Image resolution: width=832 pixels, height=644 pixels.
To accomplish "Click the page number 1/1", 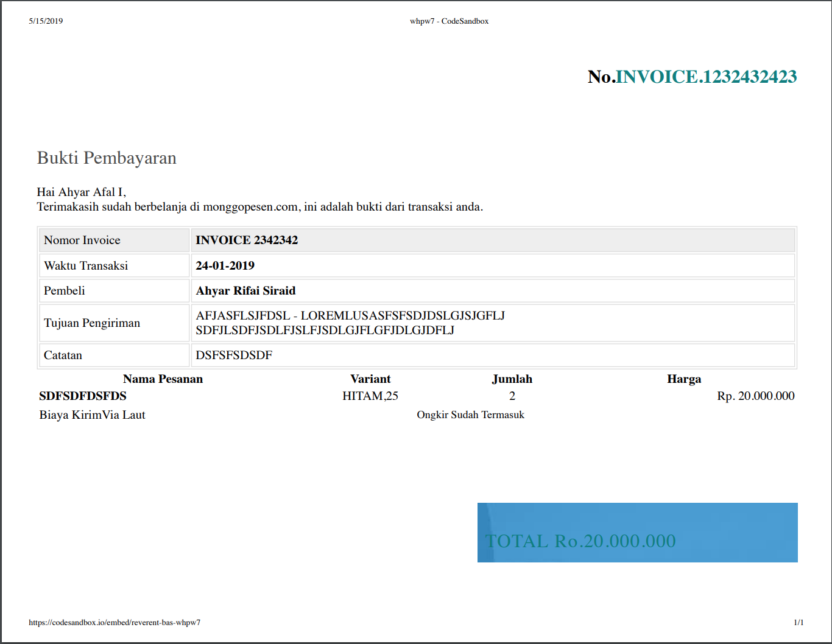I will (799, 622).
